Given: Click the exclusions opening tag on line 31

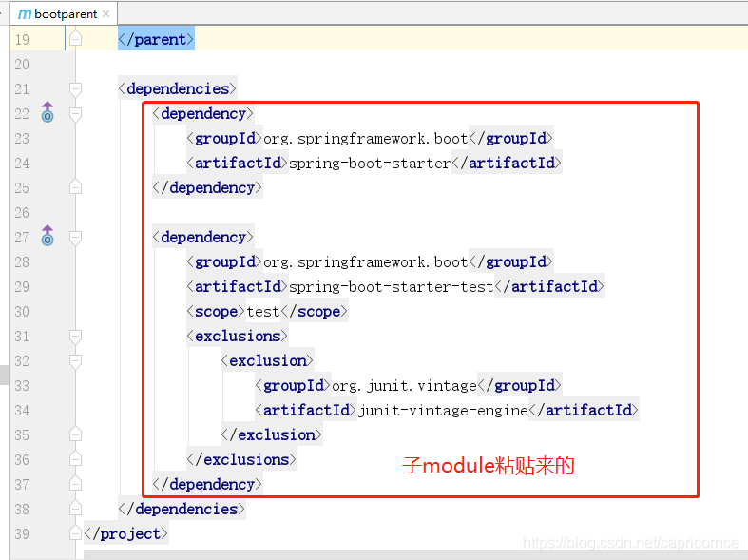Looking at the screenshot, I should pos(237,337).
